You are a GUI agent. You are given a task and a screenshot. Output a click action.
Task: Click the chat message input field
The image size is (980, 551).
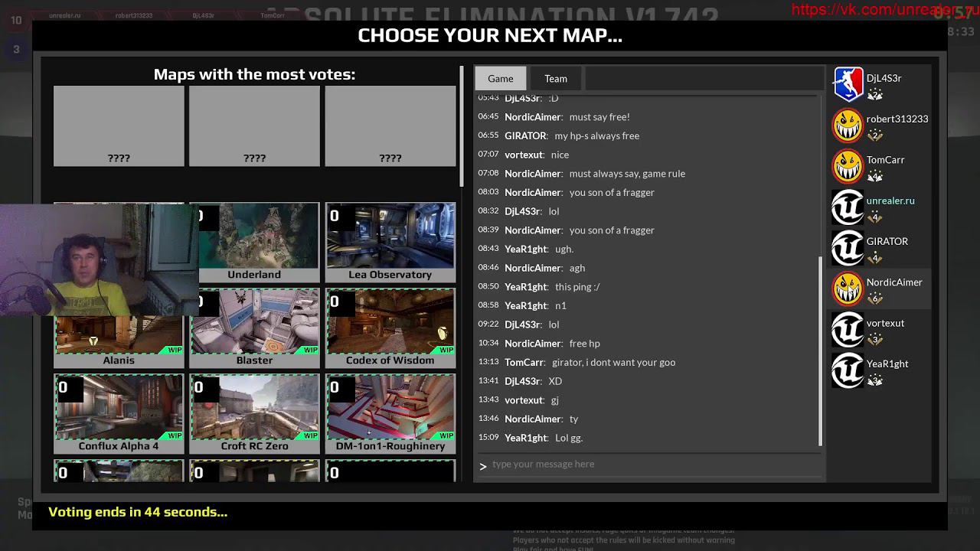tap(649, 464)
